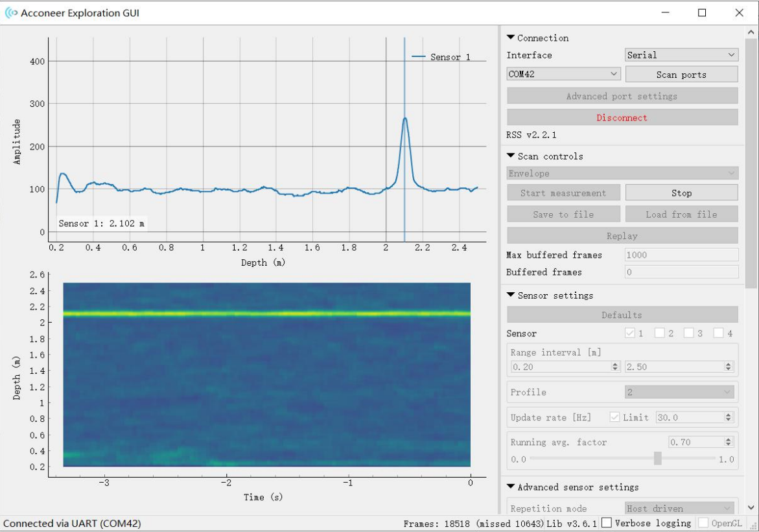Toggle the update rate Limit checkbox

click(614, 417)
